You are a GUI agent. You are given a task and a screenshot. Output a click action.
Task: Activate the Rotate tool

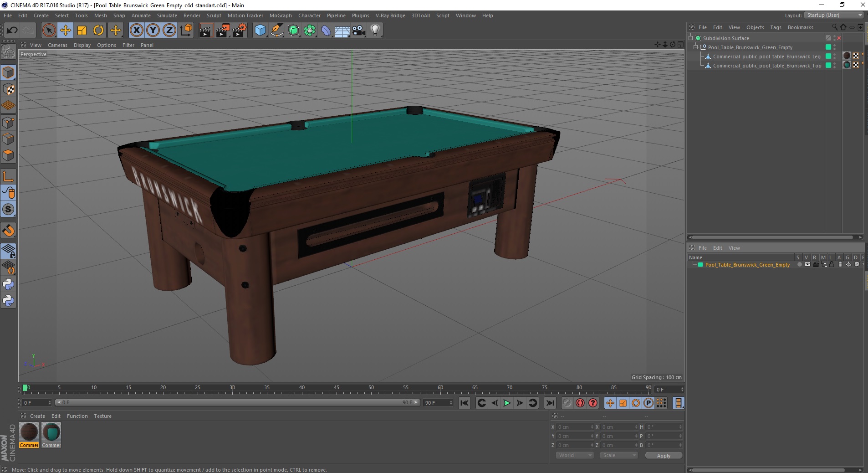tap(98, 31)
